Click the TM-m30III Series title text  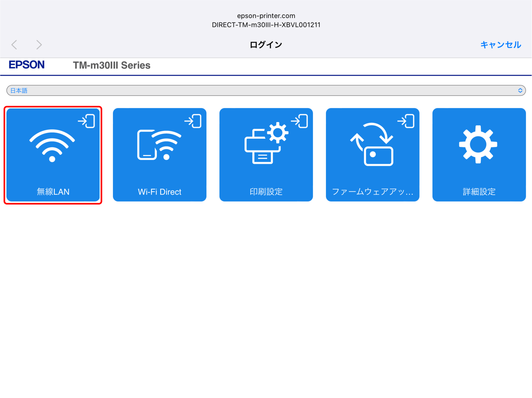(x=111, y=65)
